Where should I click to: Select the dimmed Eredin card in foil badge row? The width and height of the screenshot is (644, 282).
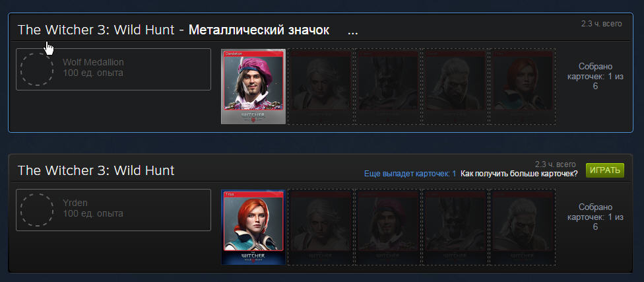pos(388,87)
